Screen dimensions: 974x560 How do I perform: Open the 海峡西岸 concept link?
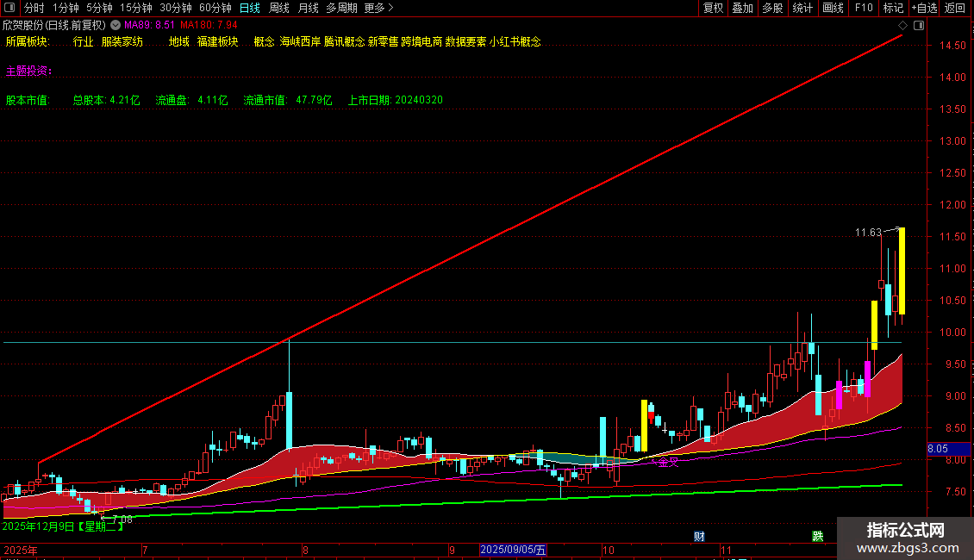coord(300,41)
